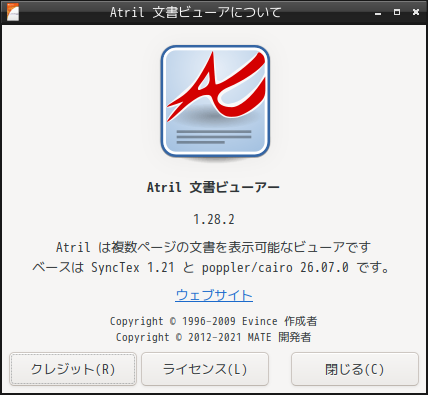Open the ライセンス(L) button
Image resolution: width=428 pixels, height=395 pixels.
coord(205,369)
